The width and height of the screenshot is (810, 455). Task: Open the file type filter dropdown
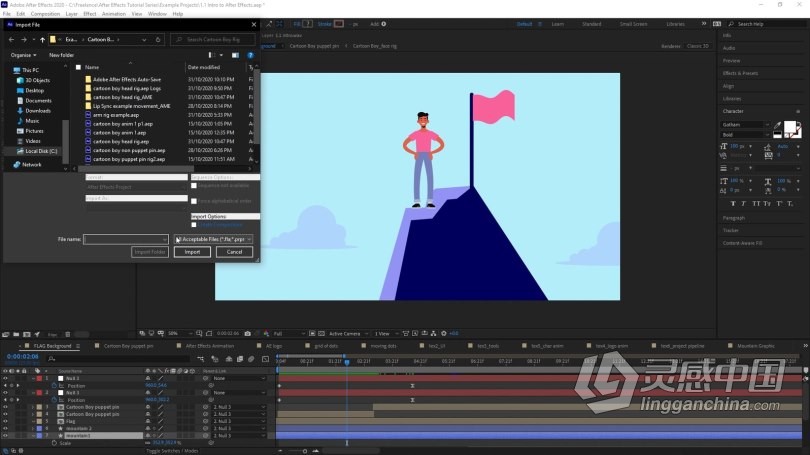coord(213,239)
